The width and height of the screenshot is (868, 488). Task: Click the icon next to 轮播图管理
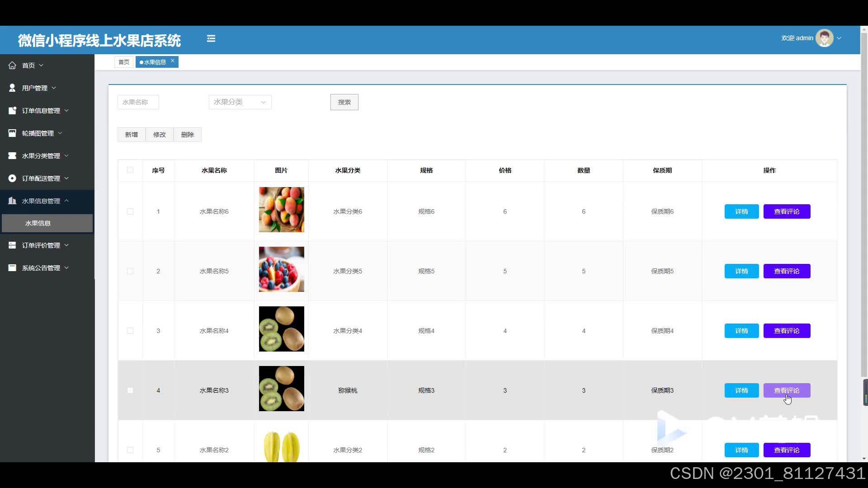pyautogui.click(x=12, y=133)
